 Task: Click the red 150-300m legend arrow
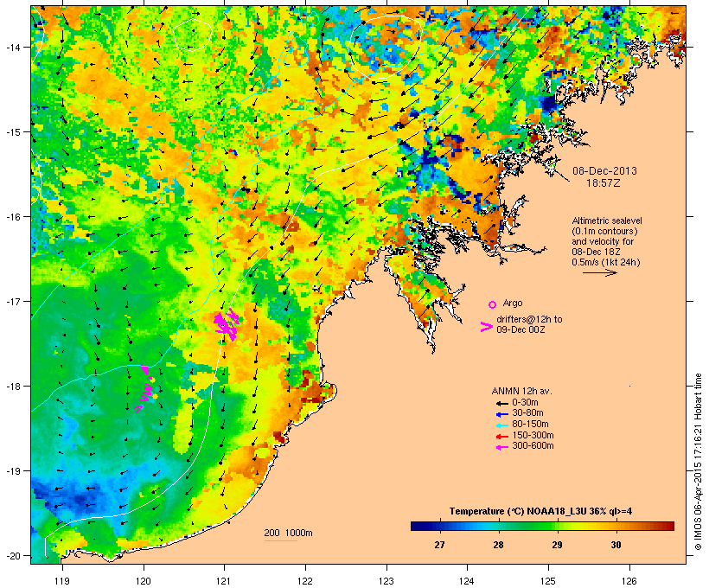[502, 436]
